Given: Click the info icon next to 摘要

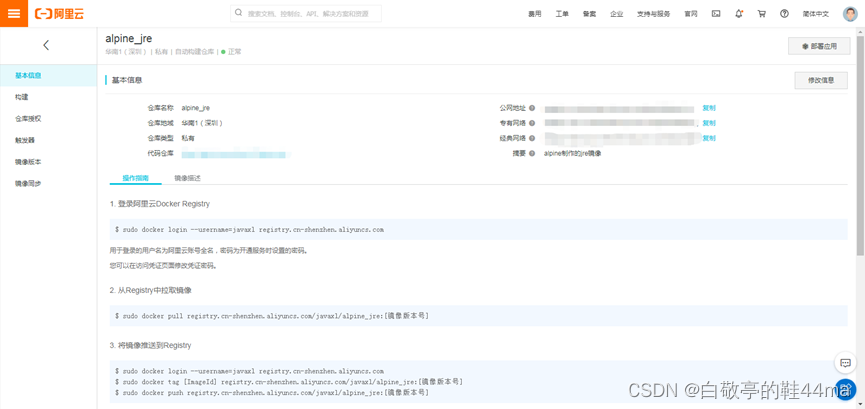Looking at the screenshot, I should [x=532, y=153].
